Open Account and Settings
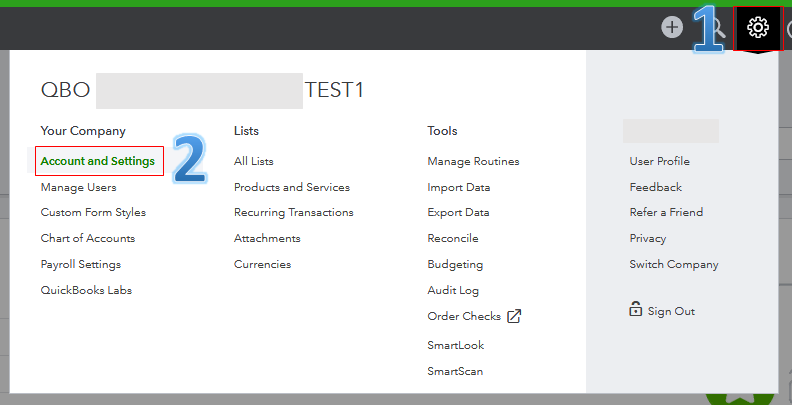792x405 pixels. (98, 161)
